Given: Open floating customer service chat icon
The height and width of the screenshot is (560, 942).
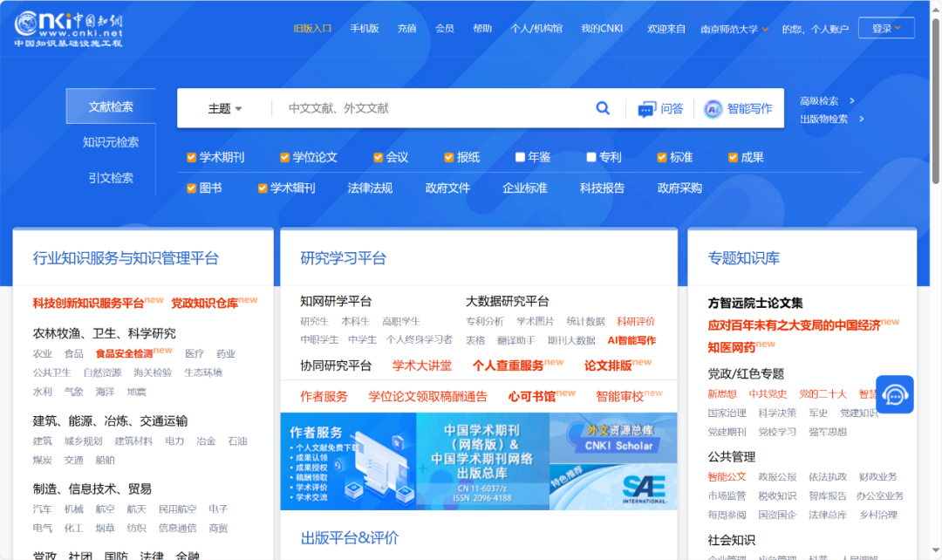Looking at the screenshot, I should [895, 395].
